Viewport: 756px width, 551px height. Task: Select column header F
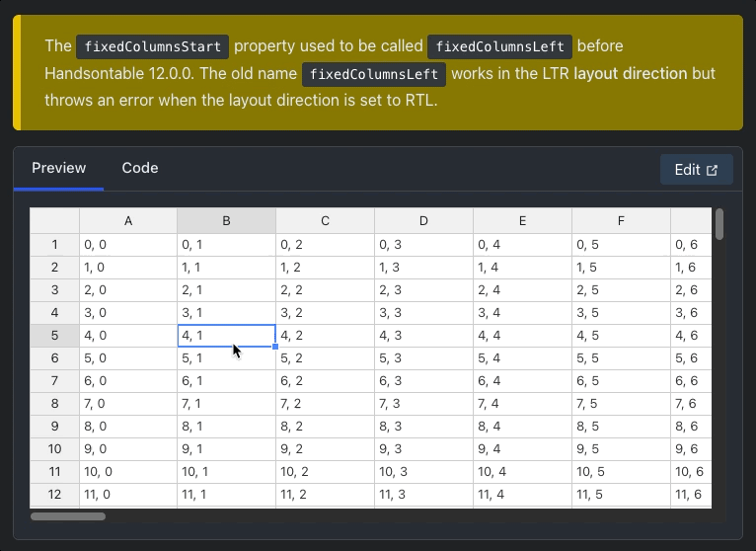[621, 221]
